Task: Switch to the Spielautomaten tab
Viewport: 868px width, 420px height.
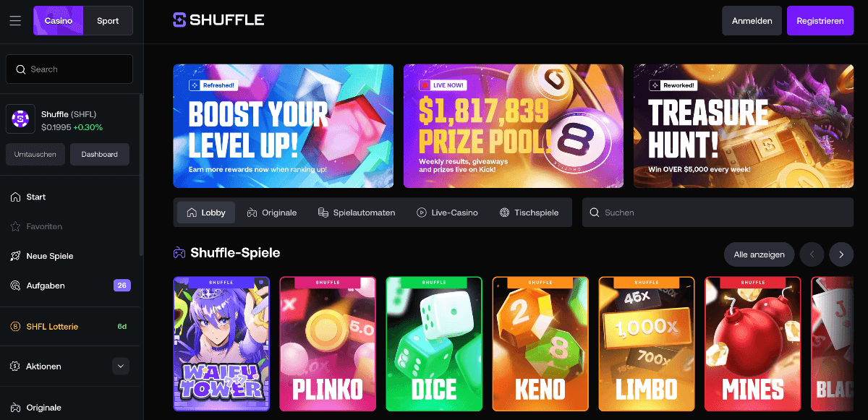Action: pos(357,213)
